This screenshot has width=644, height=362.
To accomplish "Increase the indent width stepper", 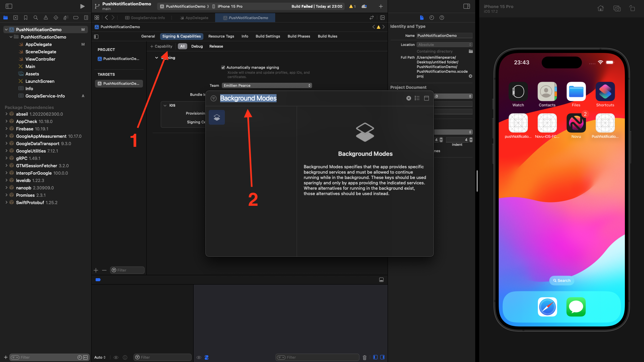I will tap(471, 138).
